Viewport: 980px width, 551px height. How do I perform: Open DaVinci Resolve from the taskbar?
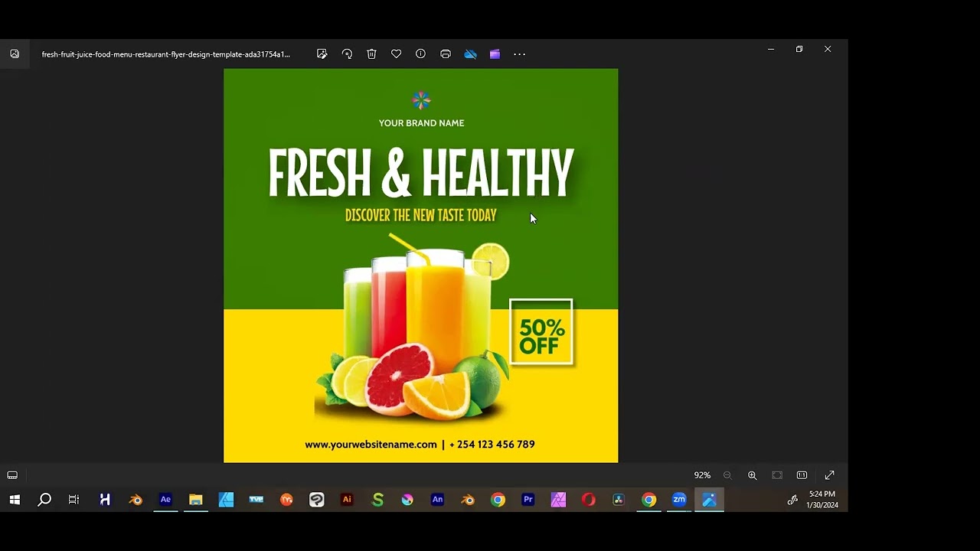(619, 500)
